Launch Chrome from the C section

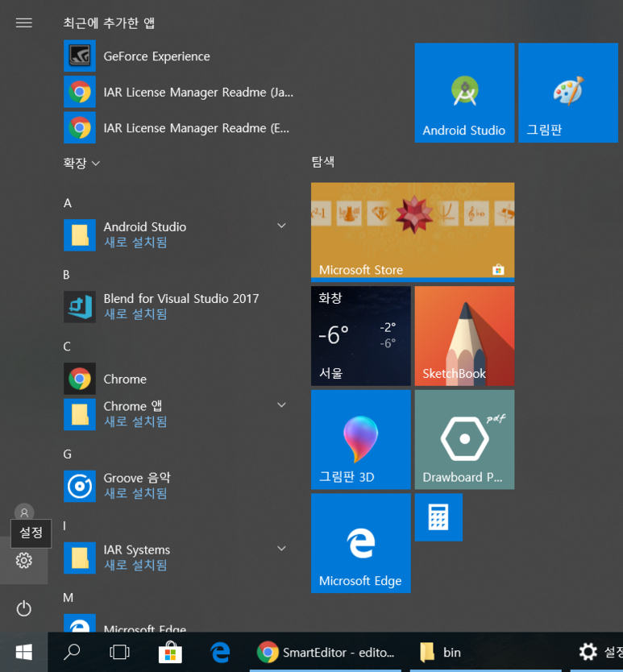(179, 379)
